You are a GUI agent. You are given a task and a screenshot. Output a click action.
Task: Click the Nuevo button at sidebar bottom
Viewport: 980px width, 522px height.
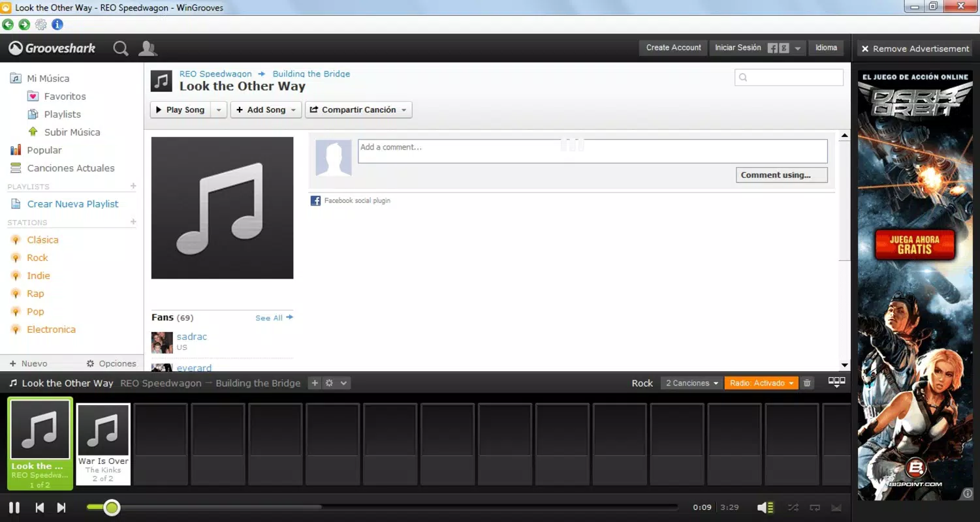pos(28,363)
